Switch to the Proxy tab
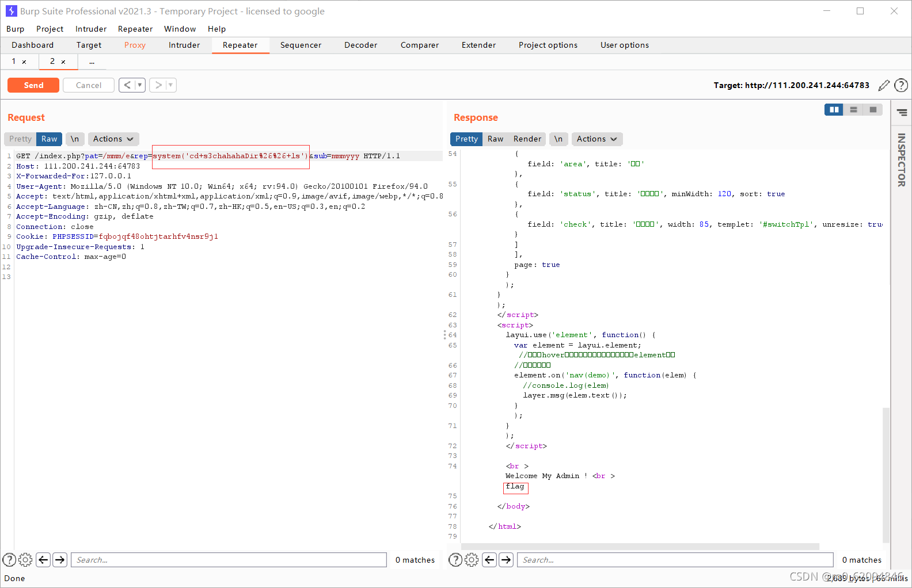The image size is (912, 588). tap(135, 45)
